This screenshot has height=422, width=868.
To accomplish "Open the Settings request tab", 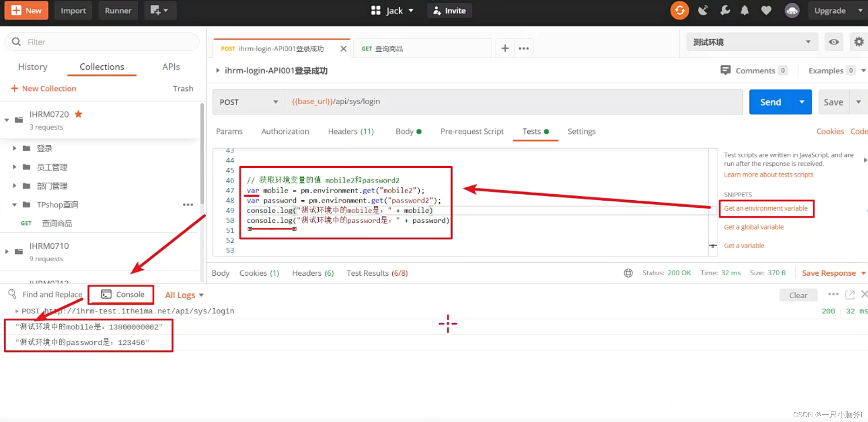I will (x=581, y=131).
